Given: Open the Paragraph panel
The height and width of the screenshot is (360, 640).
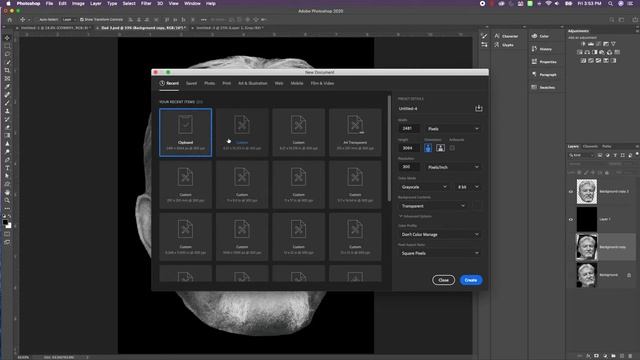Looking at the screenshot, I should [544, 74].
